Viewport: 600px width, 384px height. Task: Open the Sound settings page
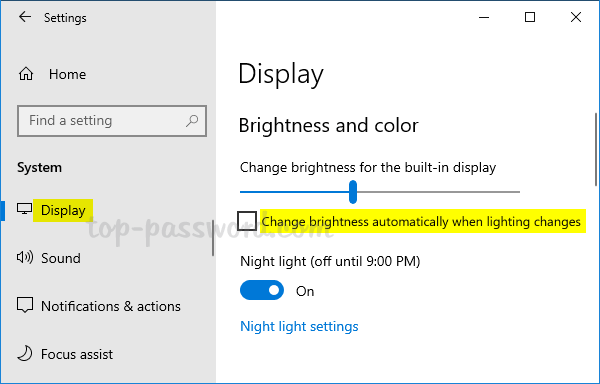point(61,258)
